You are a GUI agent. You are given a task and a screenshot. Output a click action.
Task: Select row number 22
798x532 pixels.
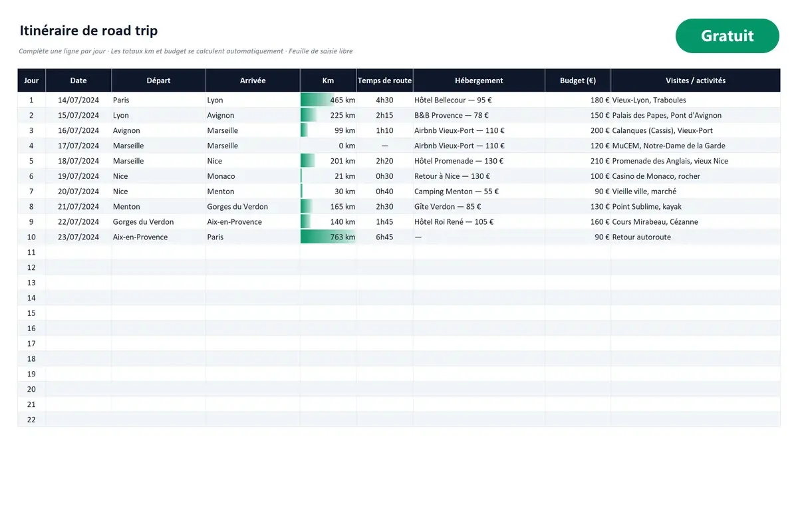tap(31, 420)
